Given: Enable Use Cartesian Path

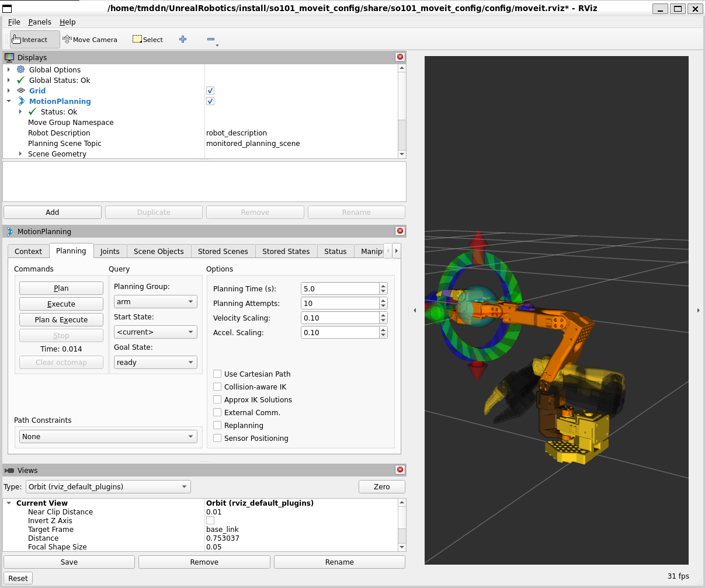Looking at the screenshot, I should coord(217,374).
